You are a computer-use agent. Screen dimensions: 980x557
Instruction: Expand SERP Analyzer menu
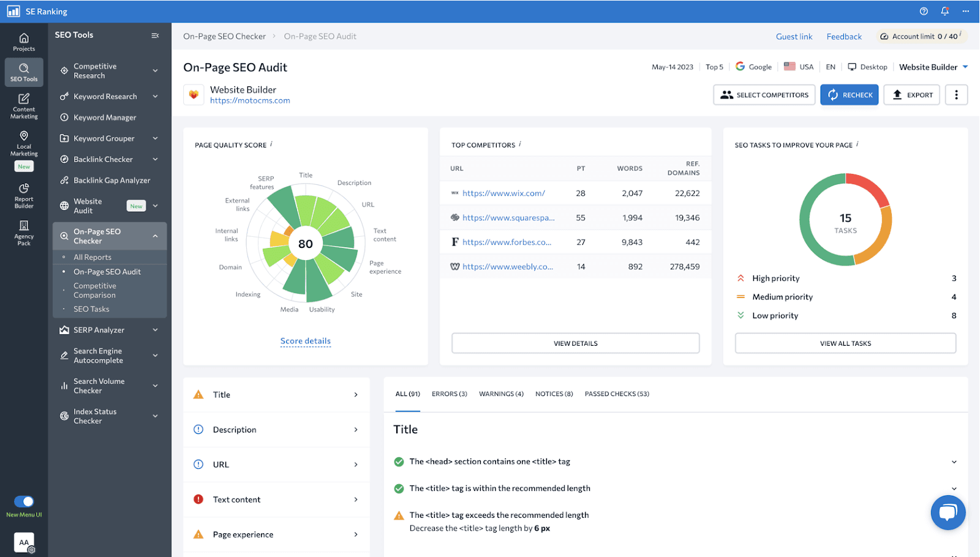155,330
